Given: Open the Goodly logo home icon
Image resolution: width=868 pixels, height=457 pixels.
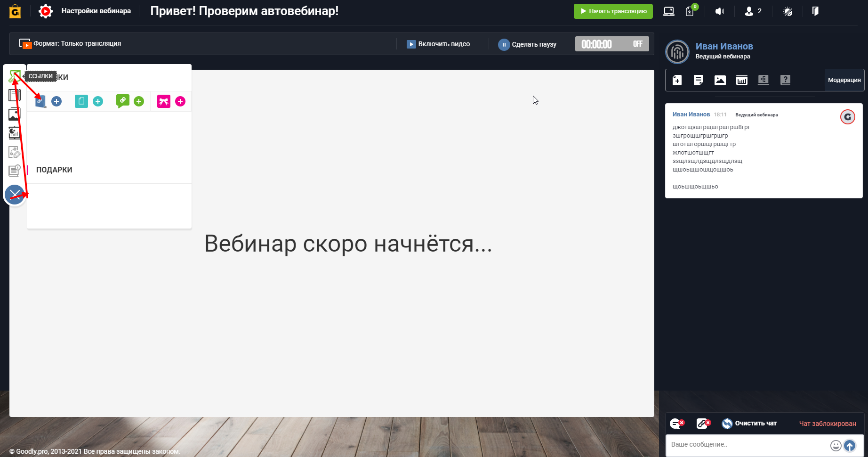Looking at the screenshot, I should (15, 11).
